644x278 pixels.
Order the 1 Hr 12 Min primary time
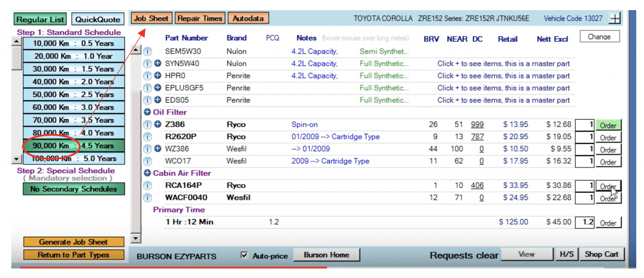pos(608,223)
